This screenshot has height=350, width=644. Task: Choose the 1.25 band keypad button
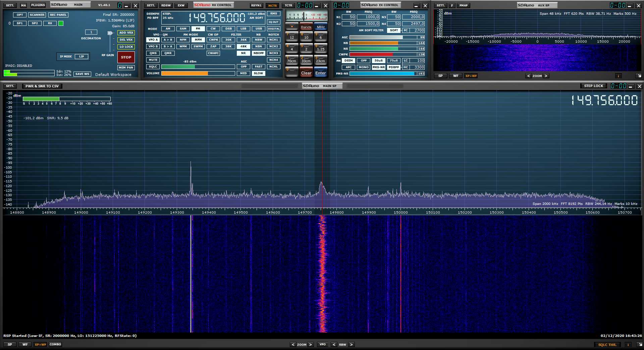pos(320,49)
